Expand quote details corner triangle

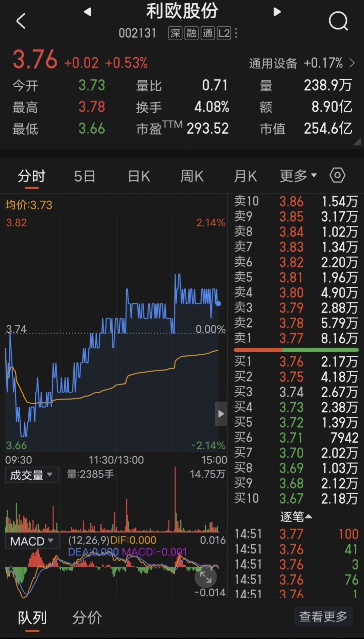pos(357,141)
